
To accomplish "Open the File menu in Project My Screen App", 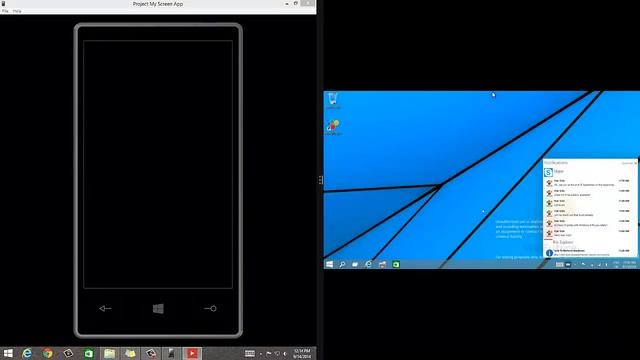I will 5,11.
